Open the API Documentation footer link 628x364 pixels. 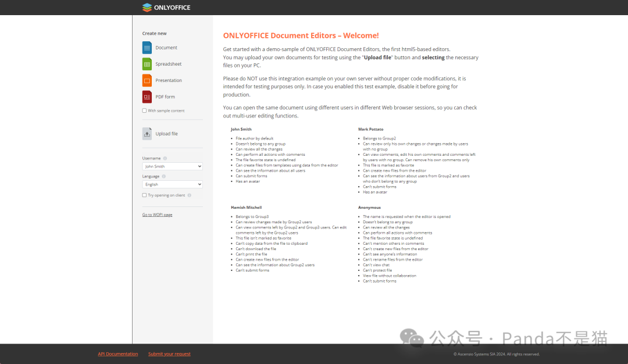(x=117, y=354)
